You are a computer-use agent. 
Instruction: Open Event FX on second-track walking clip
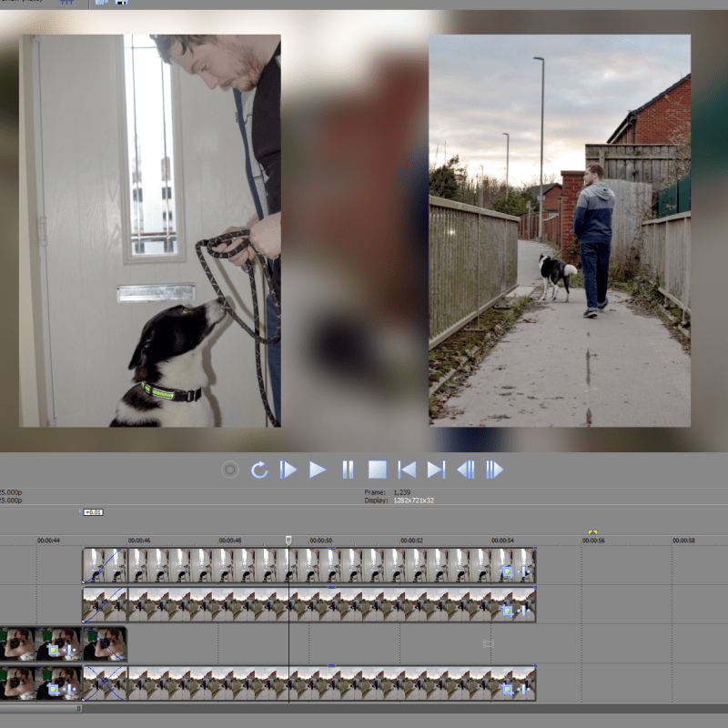(x=524, y=611)
